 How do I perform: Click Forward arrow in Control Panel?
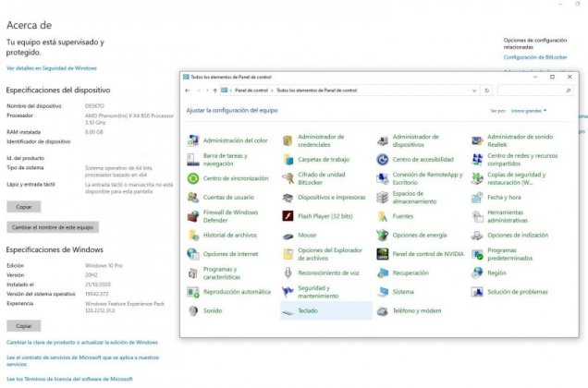pyautogui.click(x=199, y=91)
